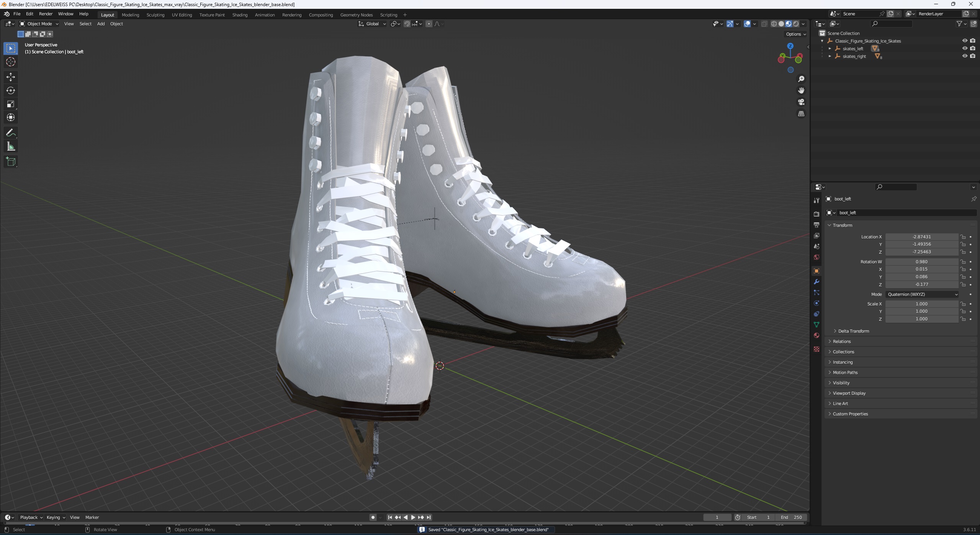Click the Cursor tool icon
Viewport: 980px width, 535px height.
click(10, 61)
